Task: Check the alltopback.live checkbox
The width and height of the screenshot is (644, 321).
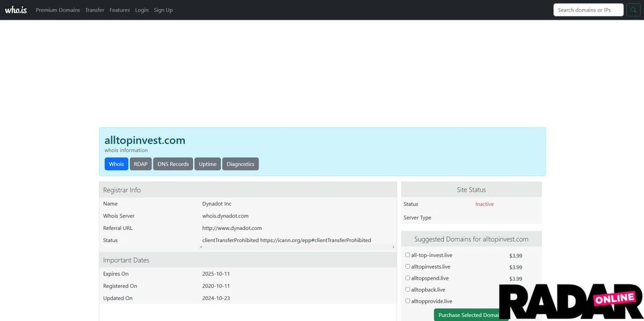Action: pyautogui.click(x=408, y=289)
